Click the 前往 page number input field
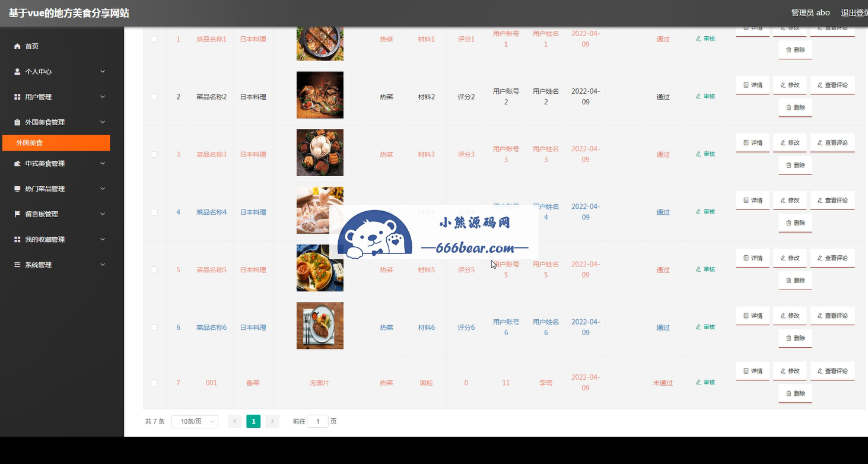 point(317,421)
